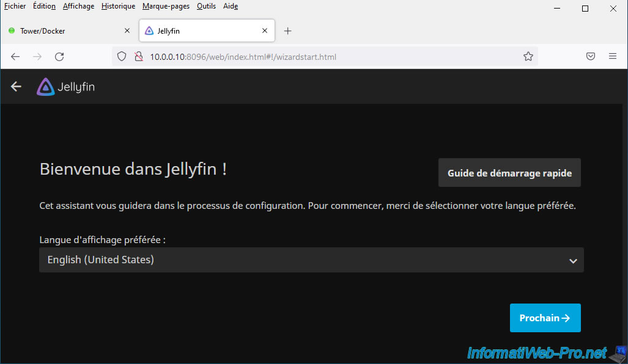
Task: Open a new tab with plus icon
Action: pyautogui.click(x=288, y=31)
